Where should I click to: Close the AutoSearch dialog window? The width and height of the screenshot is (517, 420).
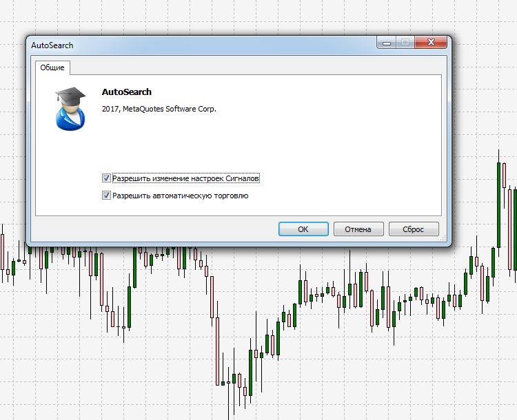431,42
